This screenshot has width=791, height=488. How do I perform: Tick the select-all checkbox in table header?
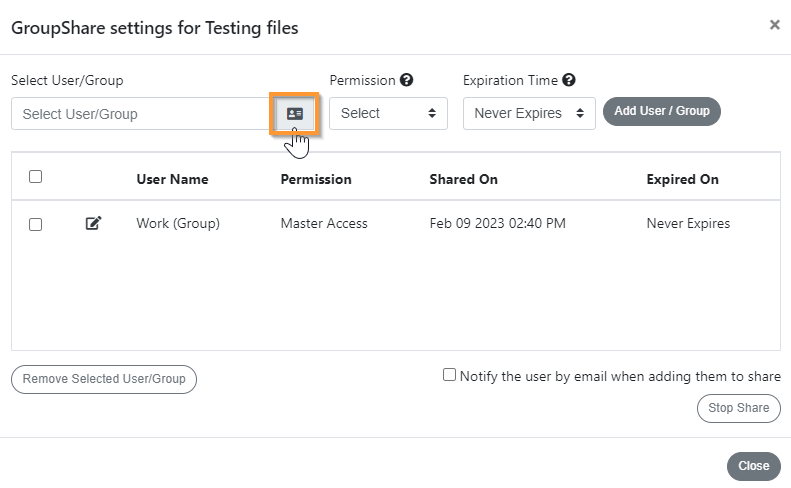[35, 177]
